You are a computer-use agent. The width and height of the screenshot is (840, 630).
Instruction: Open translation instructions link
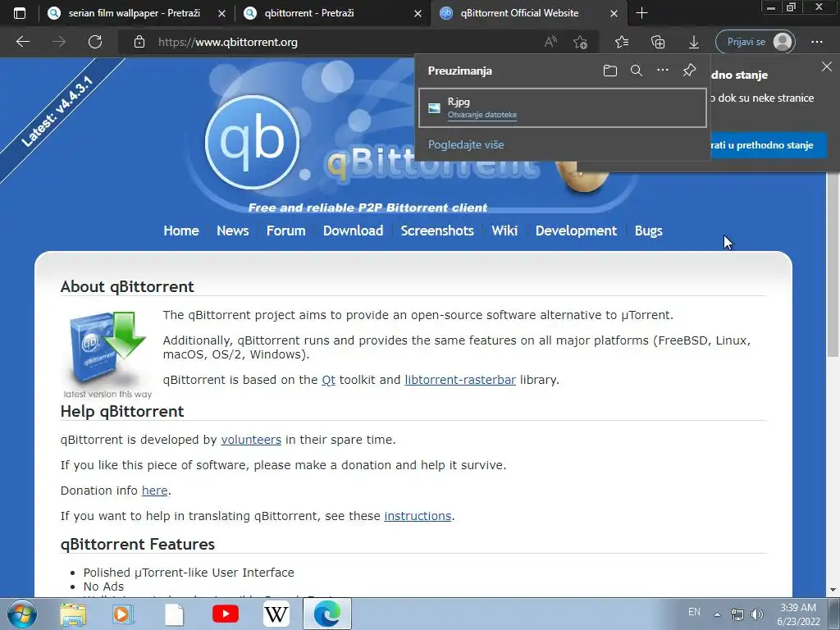coord(418,516)
